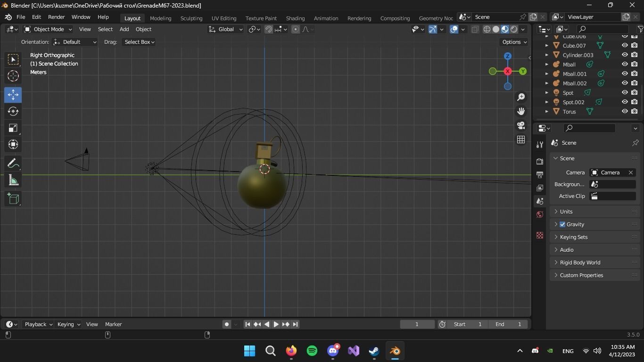
Task: Switch to rendered viewport shading
Action: click(x=514, y=29)
